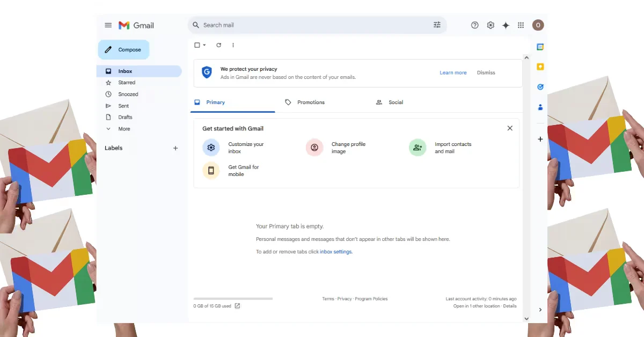Viewport: 644px width, 337px height.
Task: Create a new label plus icon
Action: tap(175, 148)
